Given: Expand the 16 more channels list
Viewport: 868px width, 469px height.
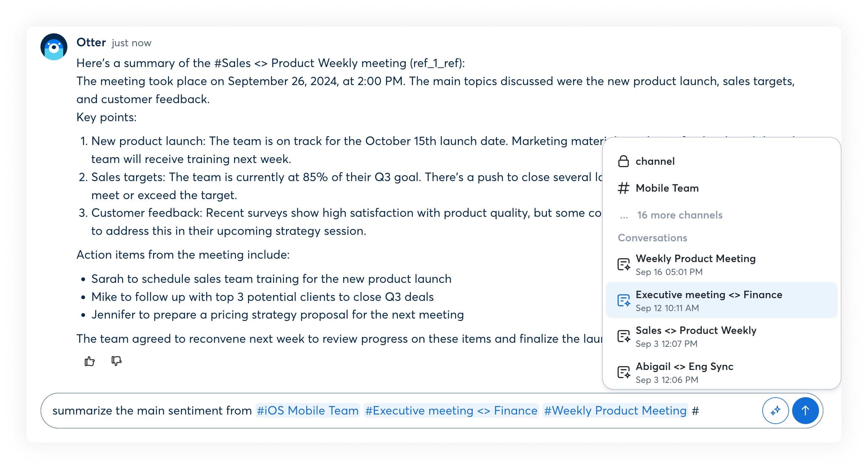Looking at the screenshot, I should click(x=680, y=215).
